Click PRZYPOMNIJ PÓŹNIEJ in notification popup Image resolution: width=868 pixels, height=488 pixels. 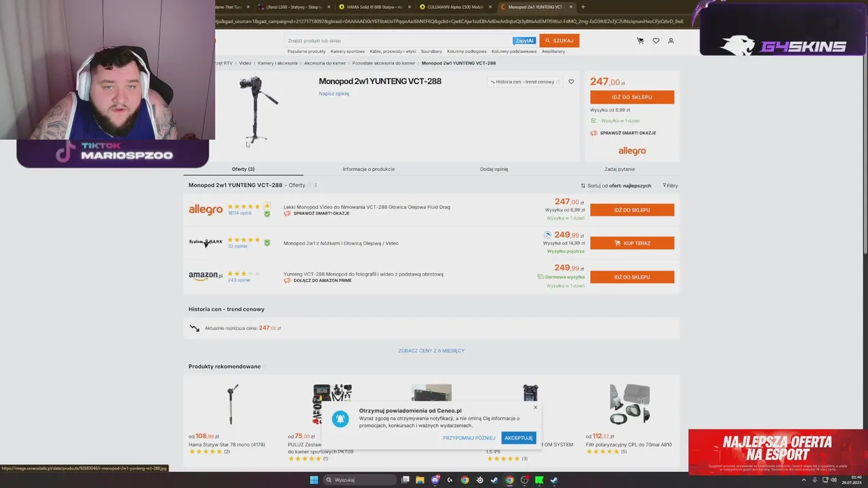pos(469,439)
